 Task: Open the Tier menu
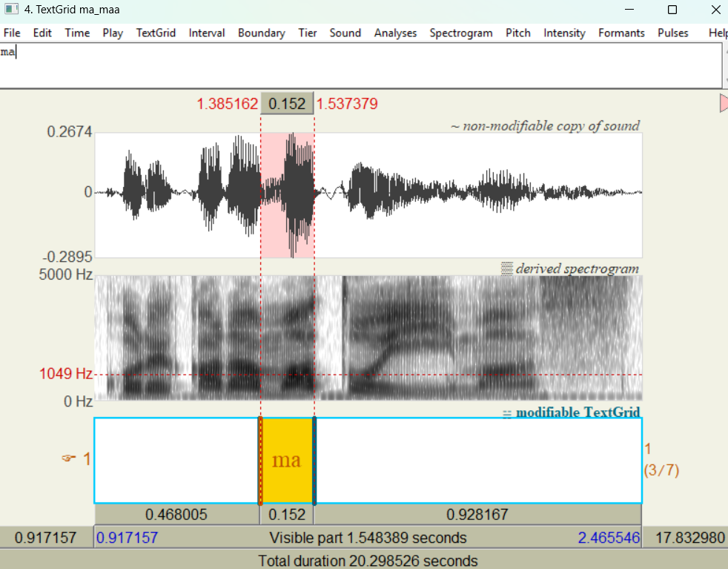pyautogui.click(x=308, y=33)
